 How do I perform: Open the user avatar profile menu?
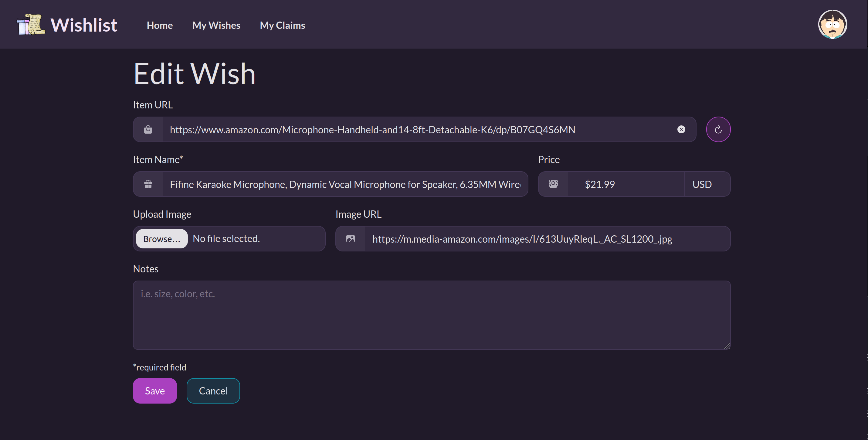(x=832, y=24)
